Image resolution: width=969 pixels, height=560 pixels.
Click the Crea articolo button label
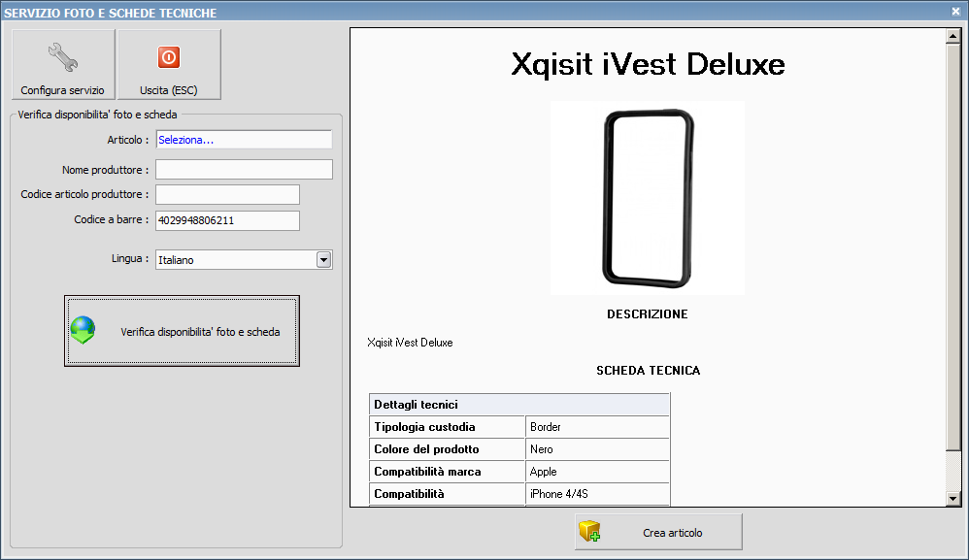tap(672, 533)
